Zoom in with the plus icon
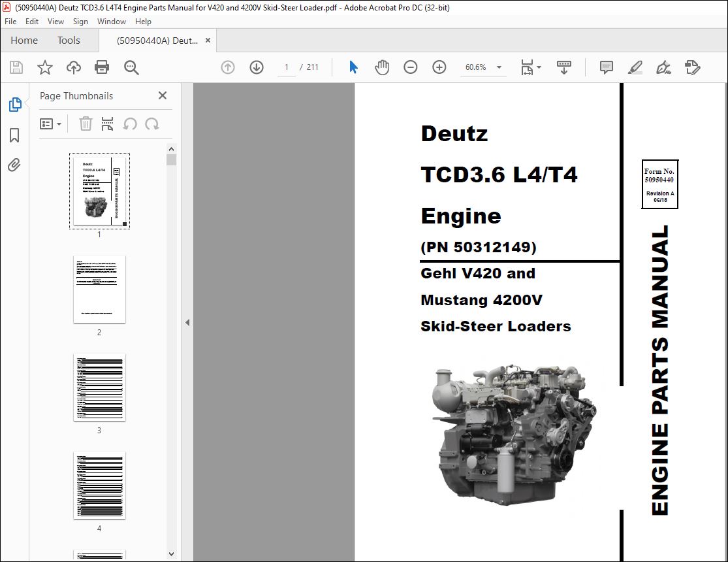Image resolution: width=728 pixels, height=562 pixels. 439,67
